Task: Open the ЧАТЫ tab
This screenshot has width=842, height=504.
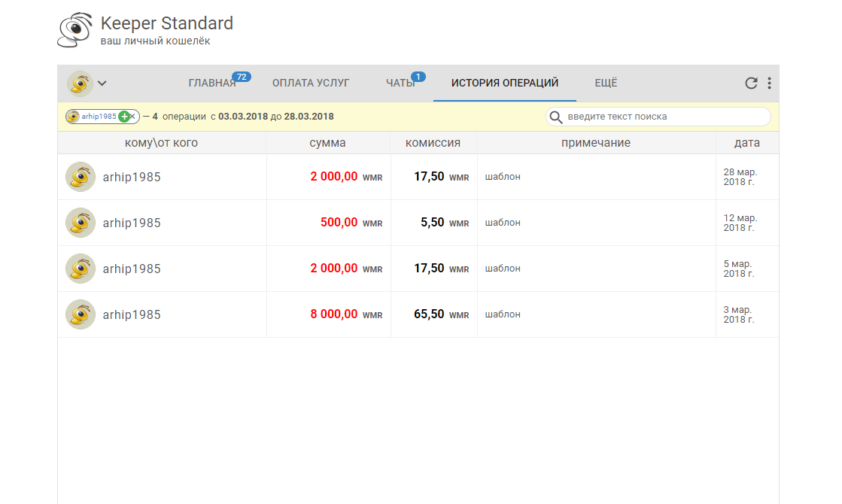Action: (x=400, y=83)
